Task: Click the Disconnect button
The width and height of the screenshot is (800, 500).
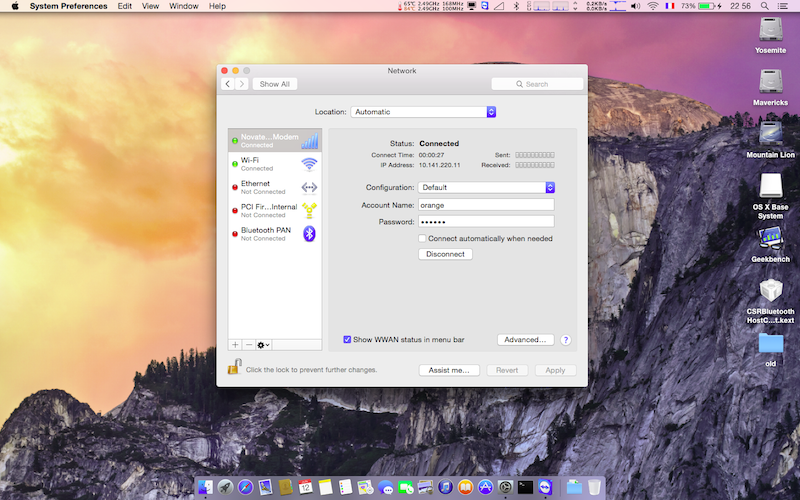Action: (x=445, y=255)
